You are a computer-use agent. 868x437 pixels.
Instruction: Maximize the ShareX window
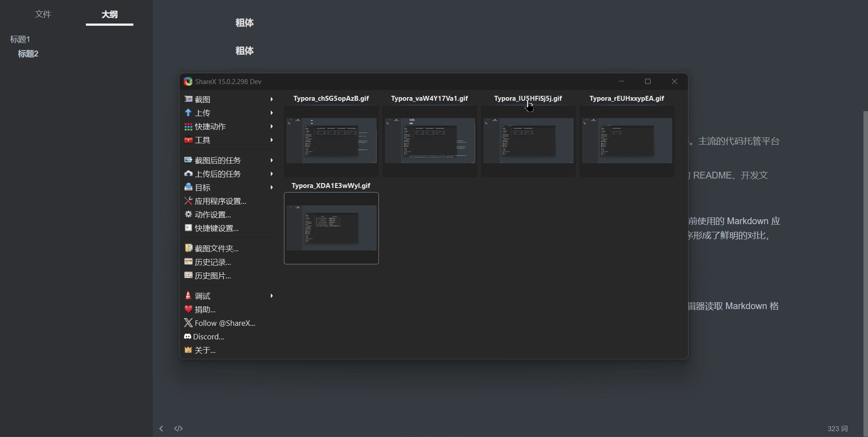pyautogui.click(x=648, y=81)
